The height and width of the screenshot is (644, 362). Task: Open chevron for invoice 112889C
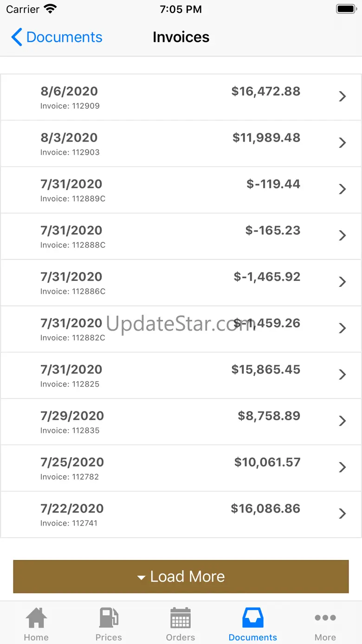click(x=343, y=189)
